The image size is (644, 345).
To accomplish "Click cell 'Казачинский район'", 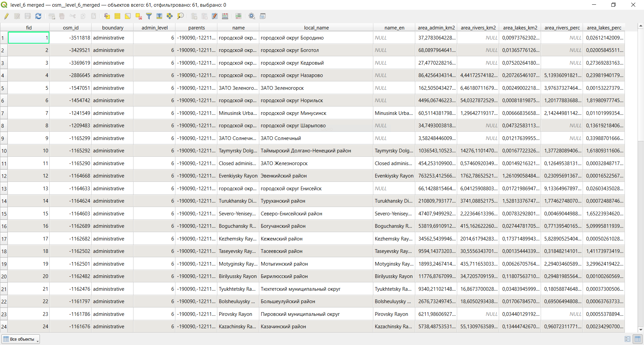I will pyautogui.click(x=316, y=327).
